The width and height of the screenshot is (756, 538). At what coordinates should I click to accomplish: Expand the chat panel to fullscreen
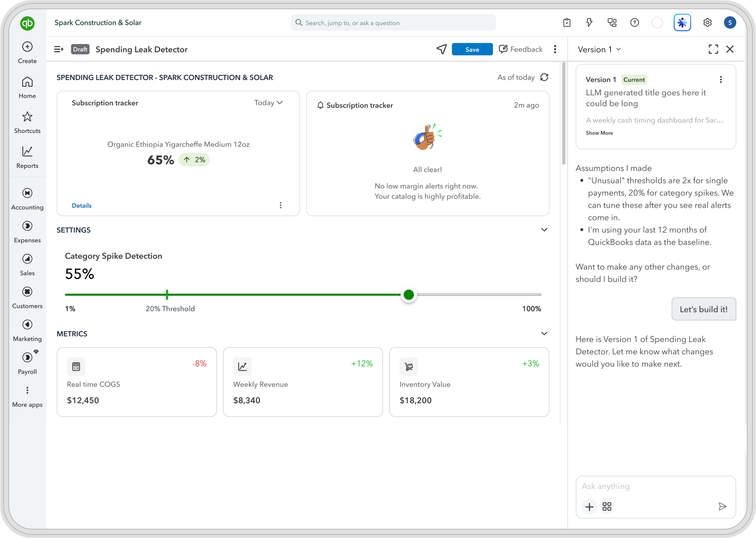pos(713,49)
